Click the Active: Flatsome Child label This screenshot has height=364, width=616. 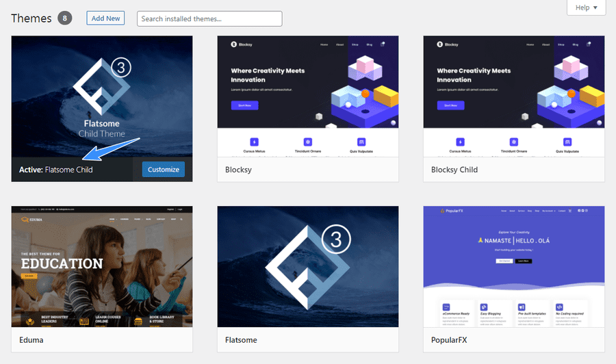click(x=57, y=170)
